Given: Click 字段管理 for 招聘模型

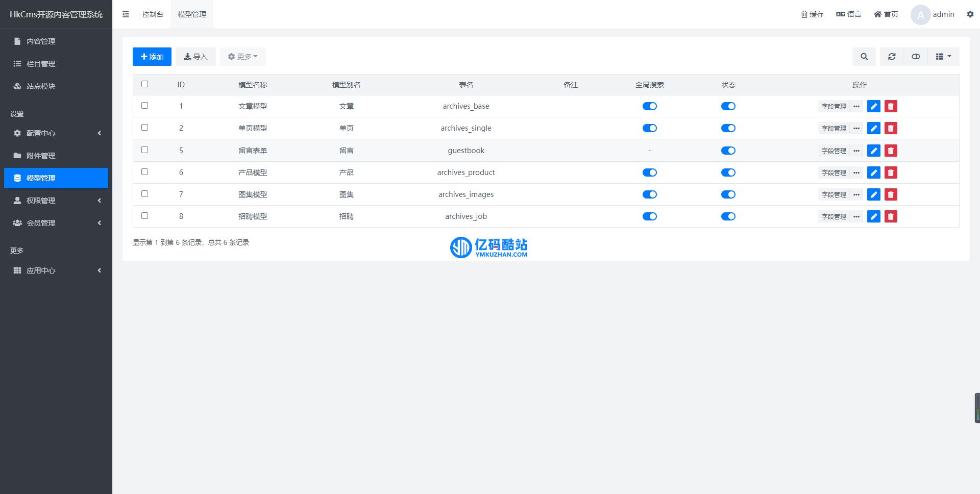Looking at the screenshot, I should [834, 216].
